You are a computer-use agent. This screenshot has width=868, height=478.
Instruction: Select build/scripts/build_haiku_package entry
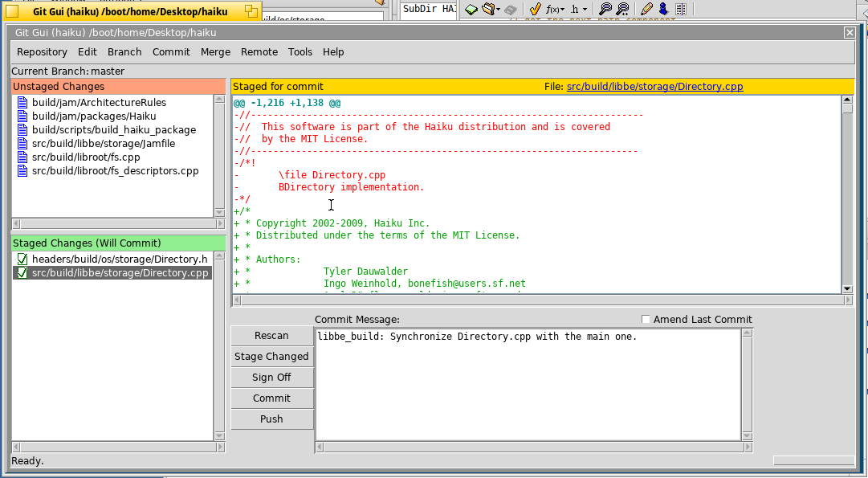click(114, 129)
